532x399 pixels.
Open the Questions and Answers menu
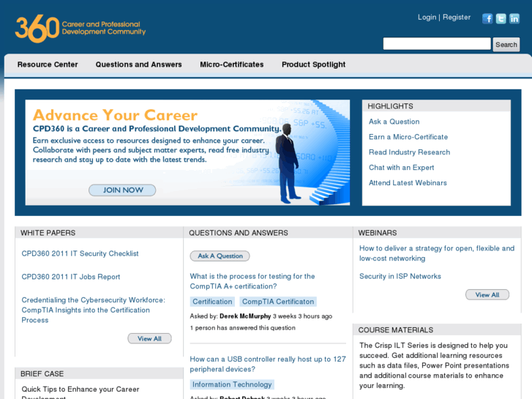point(138,64)
